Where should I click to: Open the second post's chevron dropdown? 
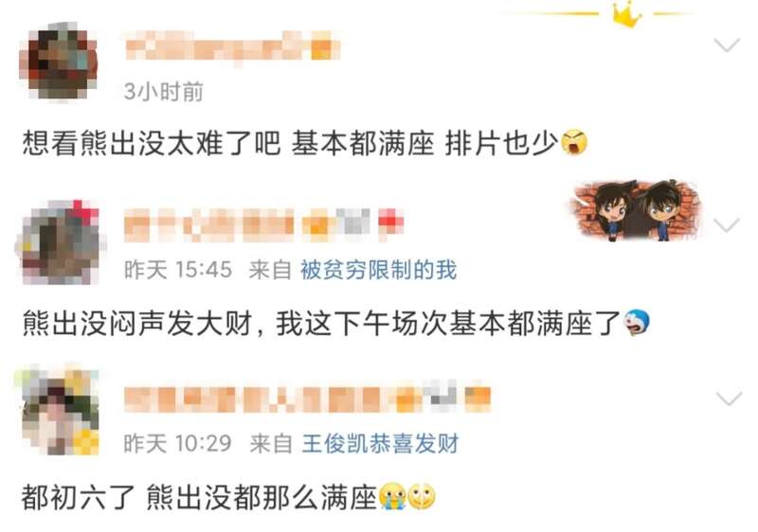coord(727,225)
